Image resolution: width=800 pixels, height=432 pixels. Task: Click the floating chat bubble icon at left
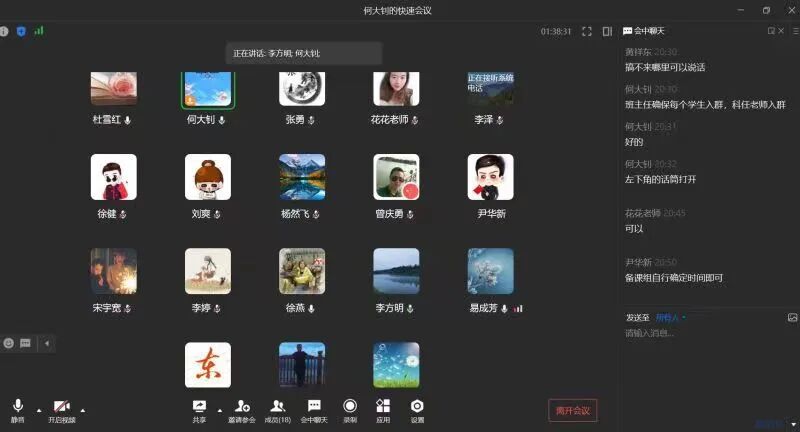pyautogui.click(x=26, y=343)
